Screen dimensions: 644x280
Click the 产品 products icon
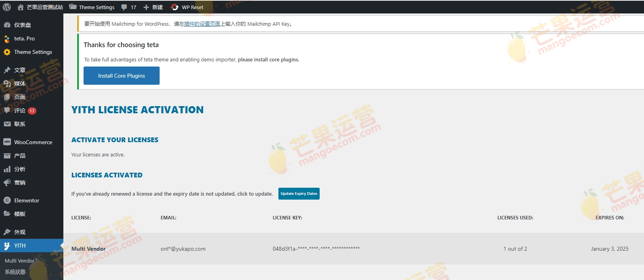(x=7, y=156)
